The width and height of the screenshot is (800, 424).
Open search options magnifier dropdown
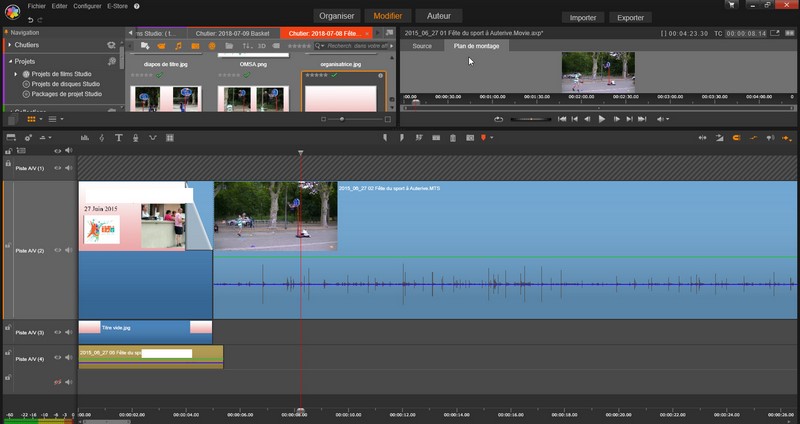coord(319,46)
